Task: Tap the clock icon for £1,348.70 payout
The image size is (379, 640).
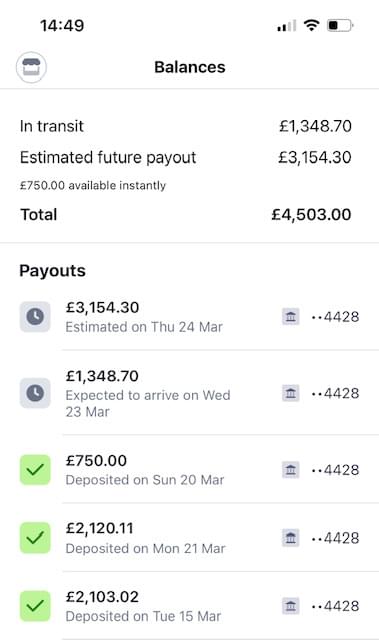Action: pyautogui.click(x=35, y=393)
